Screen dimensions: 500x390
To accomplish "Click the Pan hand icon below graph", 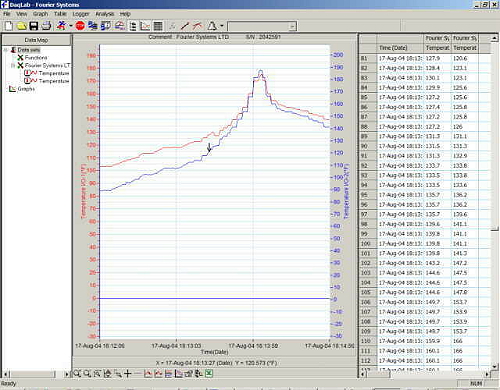I will (108, 374).
